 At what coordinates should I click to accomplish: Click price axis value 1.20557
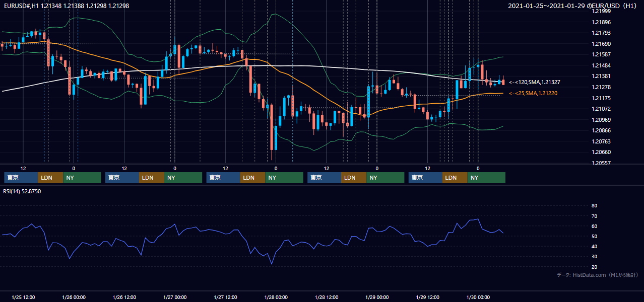(602, 163)
